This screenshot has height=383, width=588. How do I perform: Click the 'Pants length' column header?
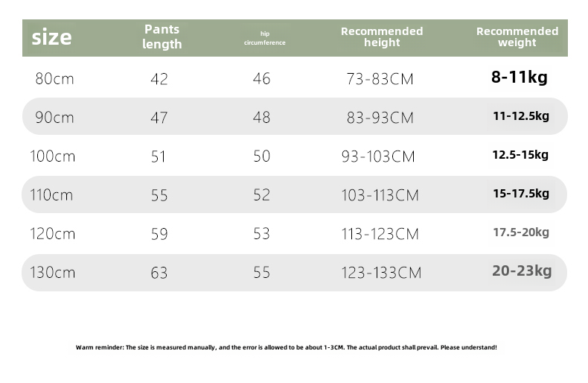(x=162, y=37)
